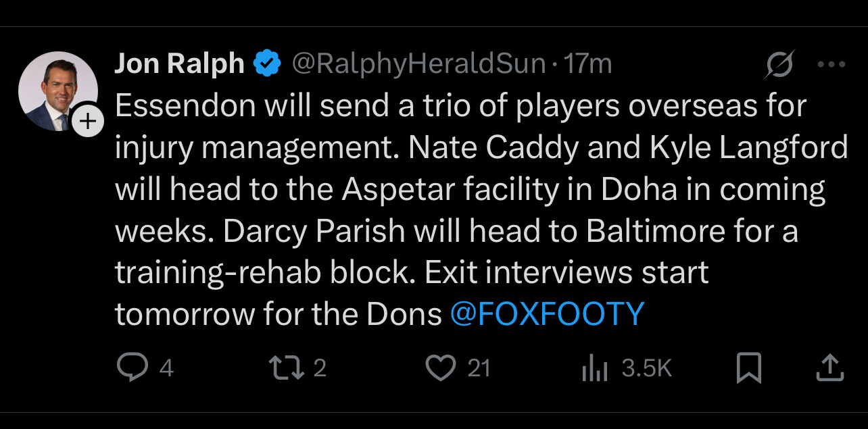Open the three-dot more options menu

(831, 65)
